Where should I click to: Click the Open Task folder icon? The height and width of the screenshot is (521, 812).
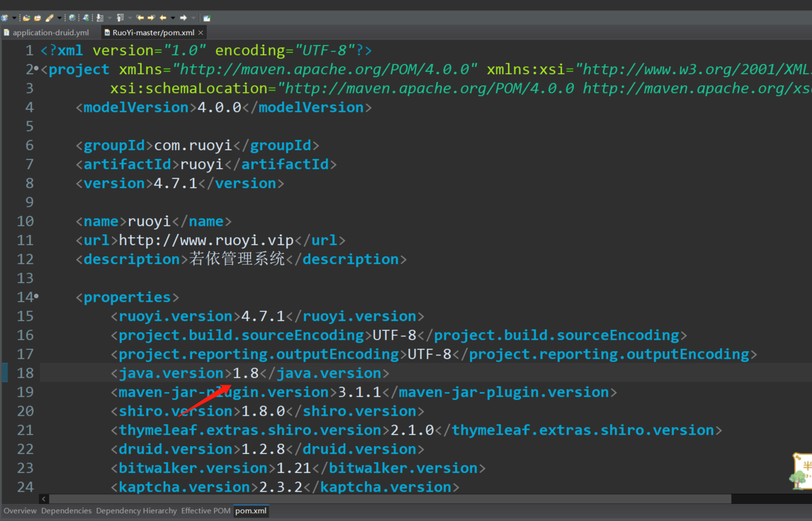tap(38, 18)
